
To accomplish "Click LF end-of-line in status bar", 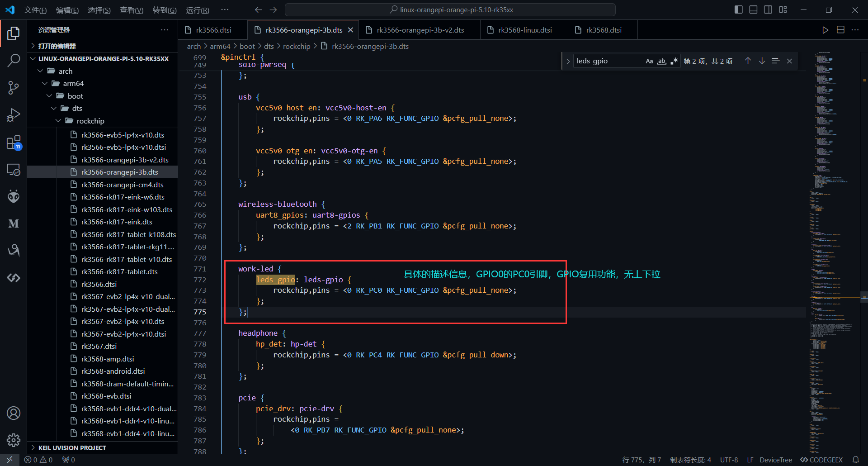I will pos(750,460).
